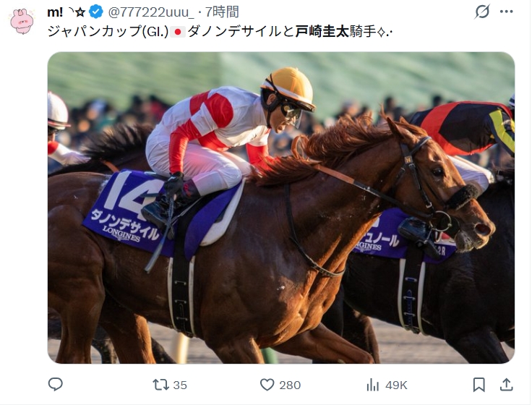Click the 7時間 timestamp
Screen dimensions: 532x405
coord(222,12)
